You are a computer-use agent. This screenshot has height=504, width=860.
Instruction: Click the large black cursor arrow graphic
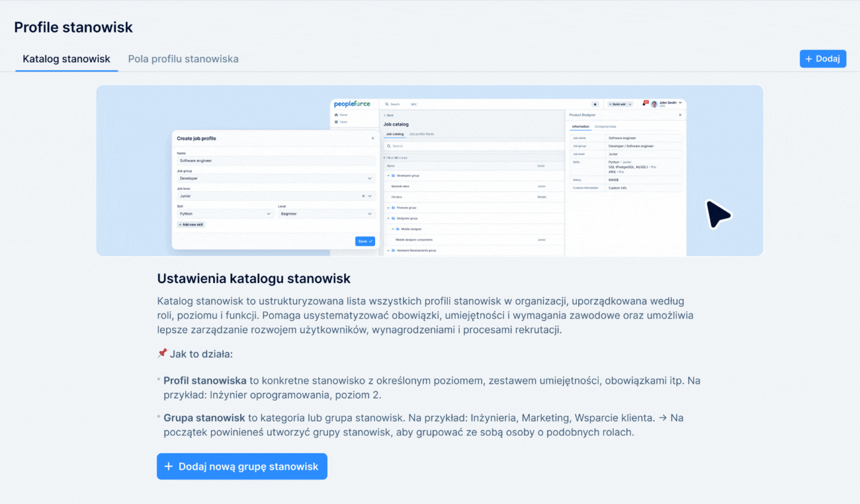718,214
